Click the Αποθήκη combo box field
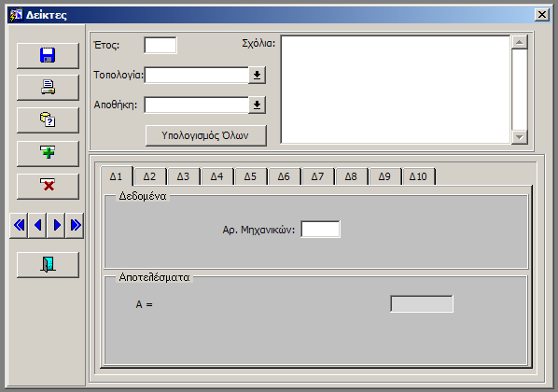The height and width of the screenshot is (392, 558). coord(197,105)
